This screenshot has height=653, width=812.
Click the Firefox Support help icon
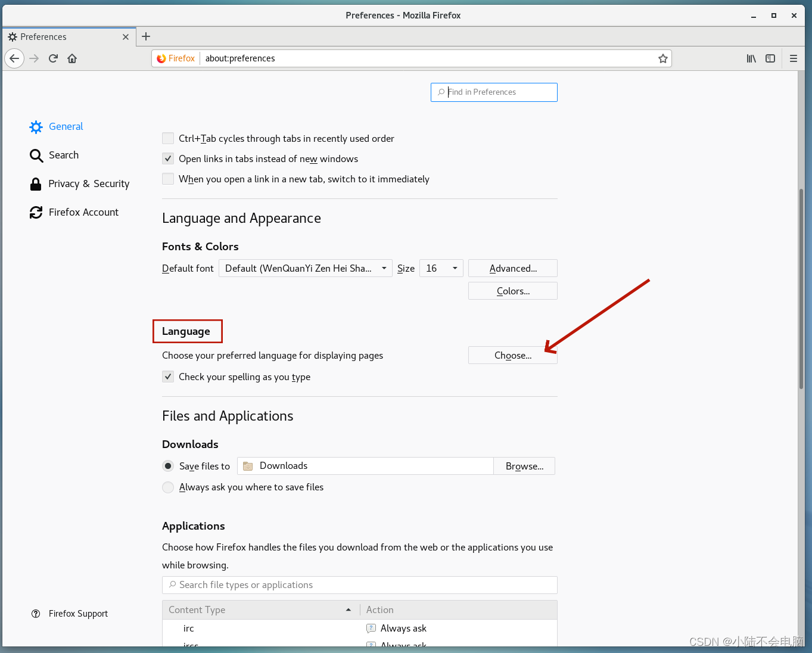coord(36,613)
